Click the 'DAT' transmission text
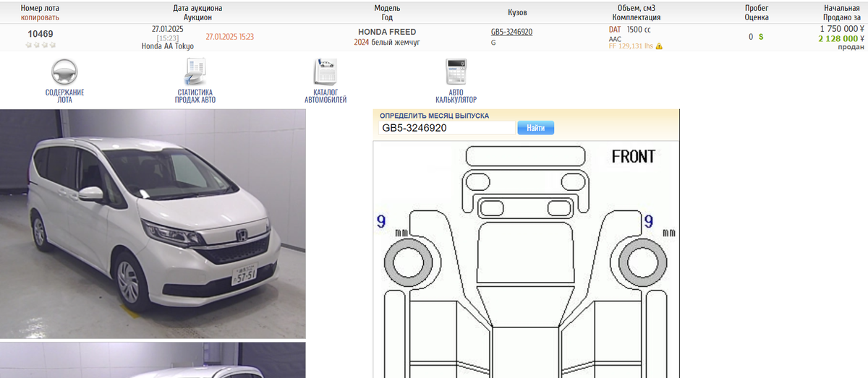Viewport: 868px width, 378px height. 615,30
